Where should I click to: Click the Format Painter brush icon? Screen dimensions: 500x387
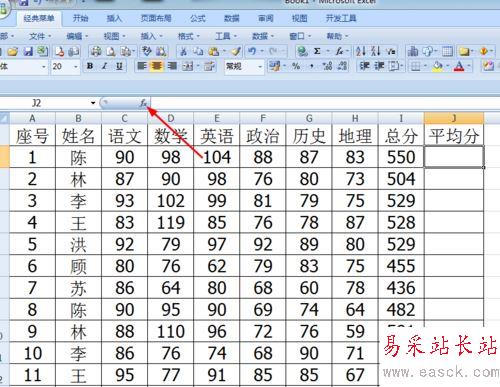pyautogui.click(x=236, y=51)
